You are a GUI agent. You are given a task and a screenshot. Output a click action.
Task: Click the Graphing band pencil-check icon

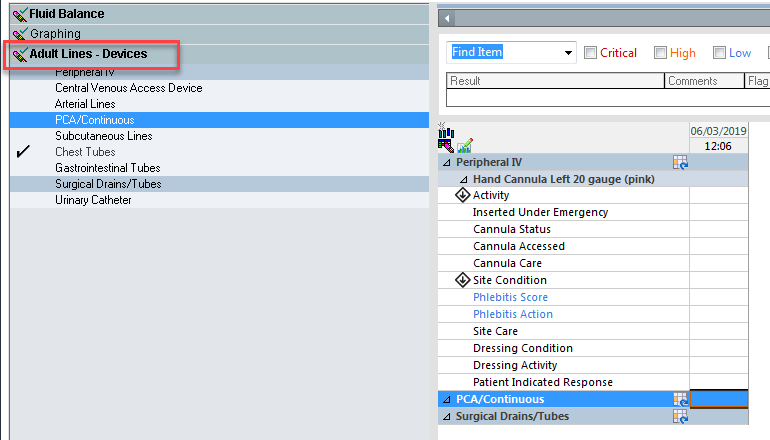click(x=20, y=34)
